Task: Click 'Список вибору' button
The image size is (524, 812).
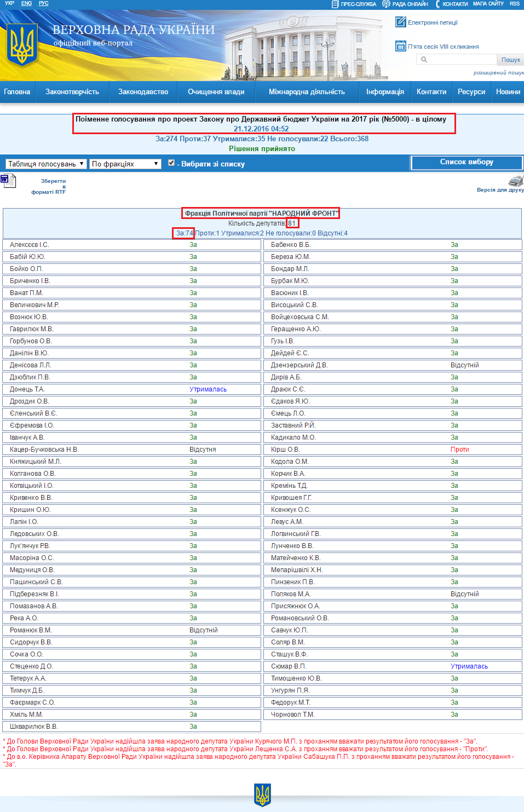Action: 467,162
